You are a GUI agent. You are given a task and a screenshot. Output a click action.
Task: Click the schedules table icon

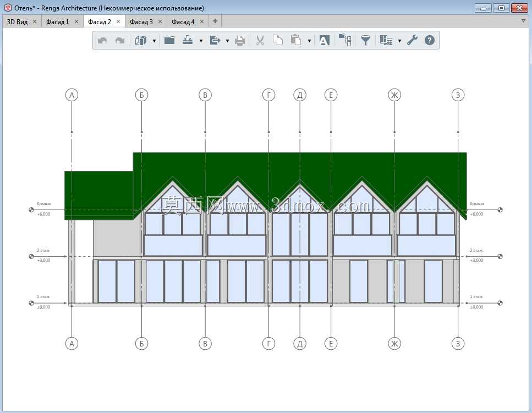coord(386,40)
